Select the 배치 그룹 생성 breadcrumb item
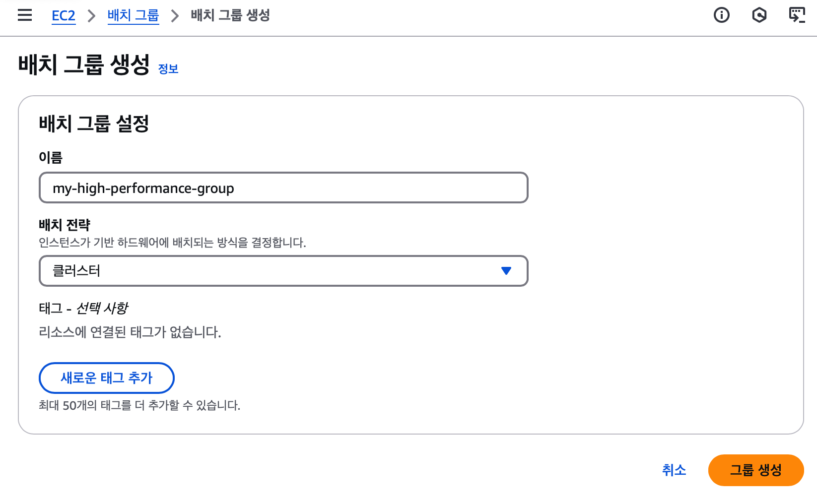Screen dimensions: 817x504 (230, 16)
